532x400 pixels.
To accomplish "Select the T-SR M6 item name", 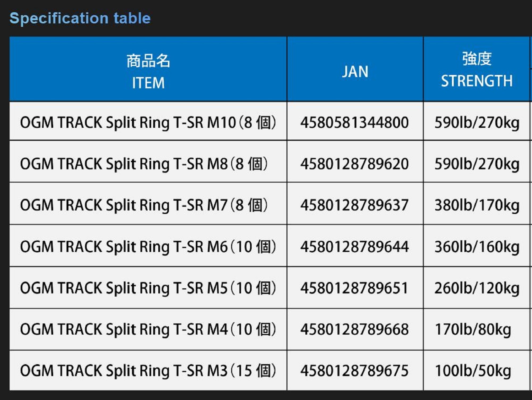I will click(148, 246).
